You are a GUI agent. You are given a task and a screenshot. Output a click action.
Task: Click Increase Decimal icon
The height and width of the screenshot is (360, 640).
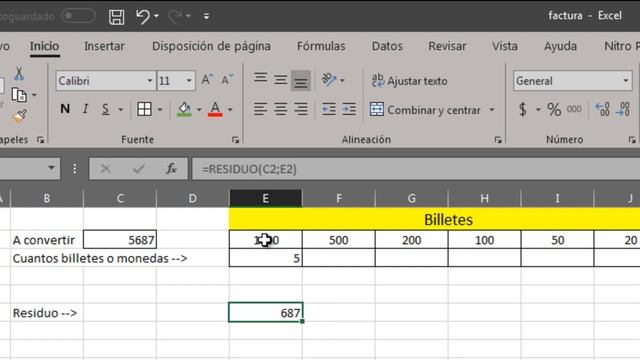(x=602, y=109)
